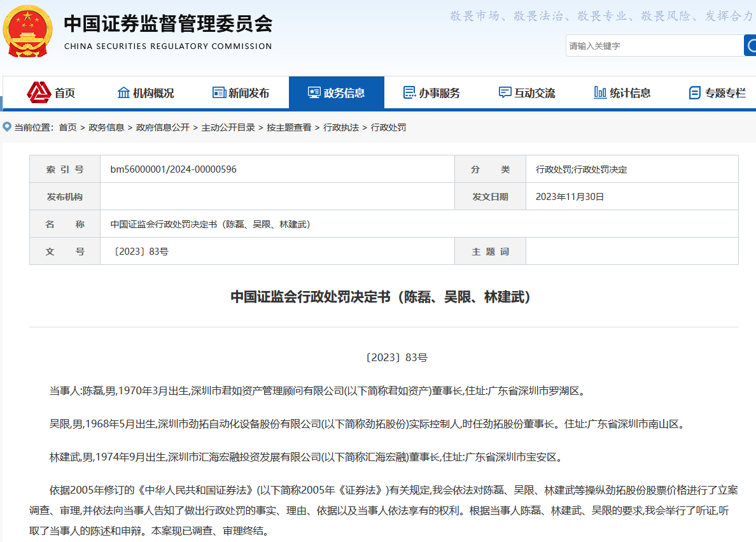Select the 政务信息 navigation tab
This screenshot has height=542, width=756.
coord(337,92)
